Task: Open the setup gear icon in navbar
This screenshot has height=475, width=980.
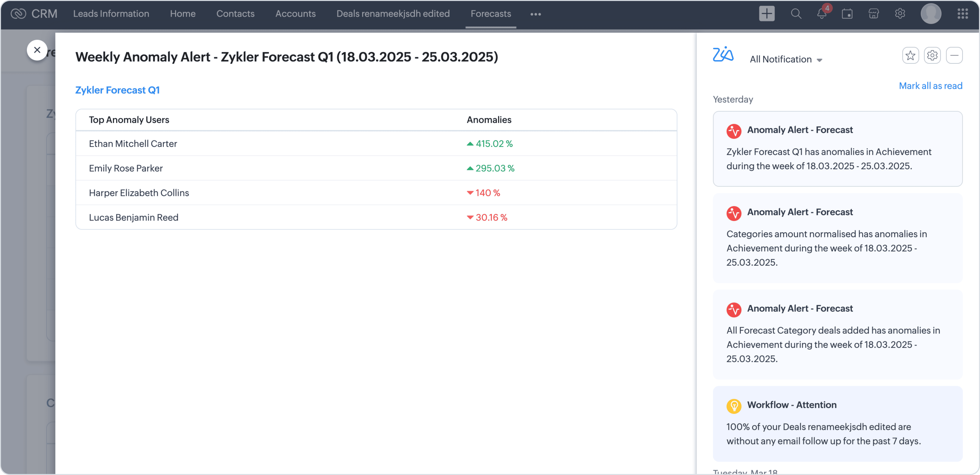Action: point(900,14)
